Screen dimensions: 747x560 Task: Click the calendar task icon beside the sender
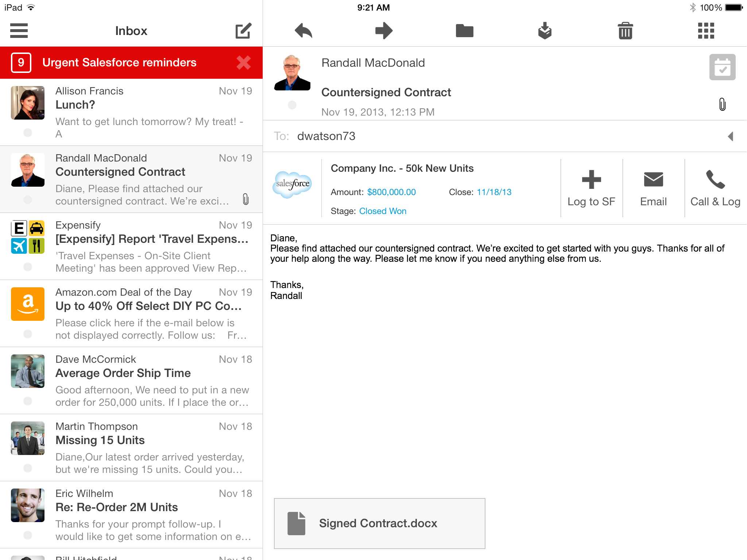point(722,67)
